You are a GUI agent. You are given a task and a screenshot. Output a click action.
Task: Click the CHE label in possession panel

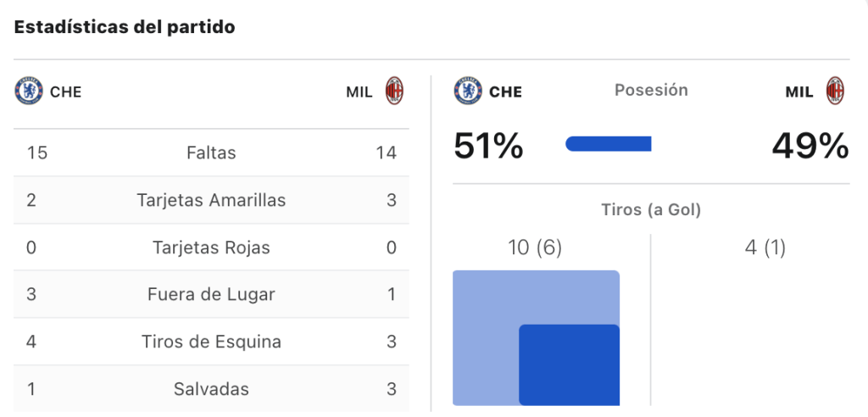505,92
